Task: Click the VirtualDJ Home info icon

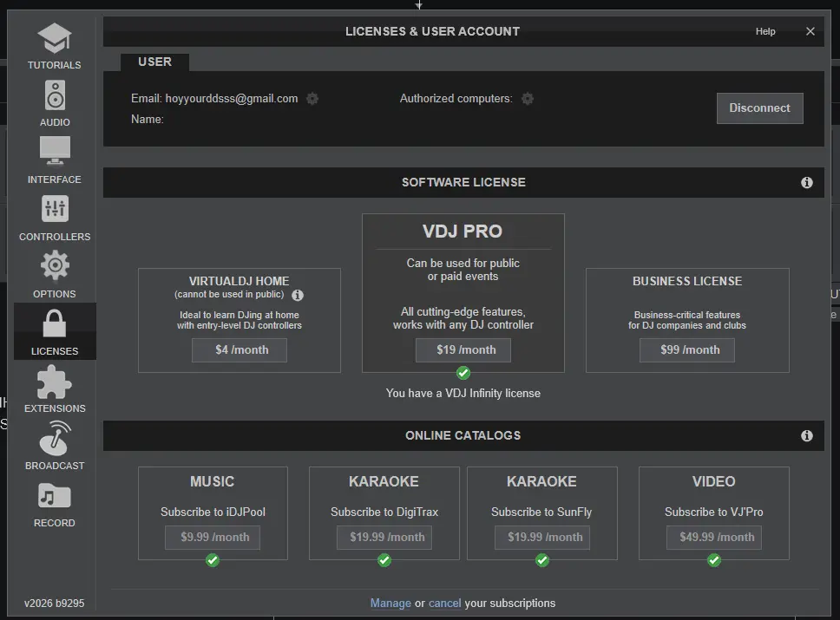Action: tap(298, 295)
